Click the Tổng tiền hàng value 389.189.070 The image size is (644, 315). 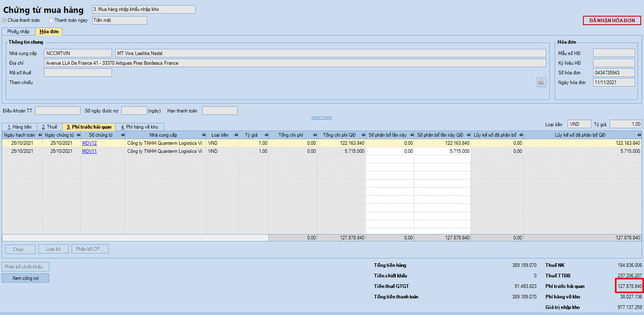524,265
